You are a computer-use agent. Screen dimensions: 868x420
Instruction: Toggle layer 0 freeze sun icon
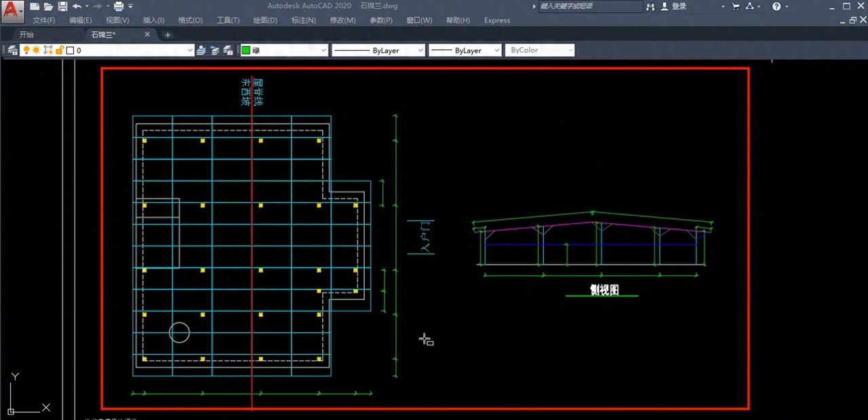pyautogui.click(x=37, y=50)
